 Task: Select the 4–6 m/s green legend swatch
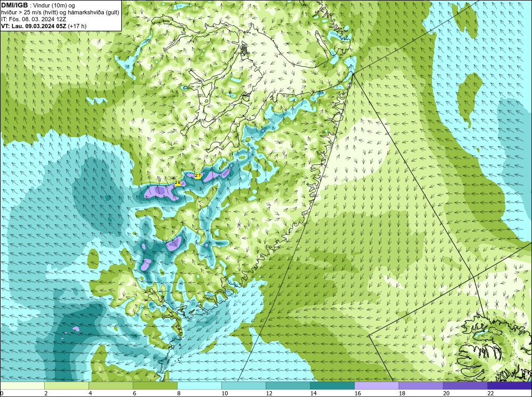click(111, 386)
